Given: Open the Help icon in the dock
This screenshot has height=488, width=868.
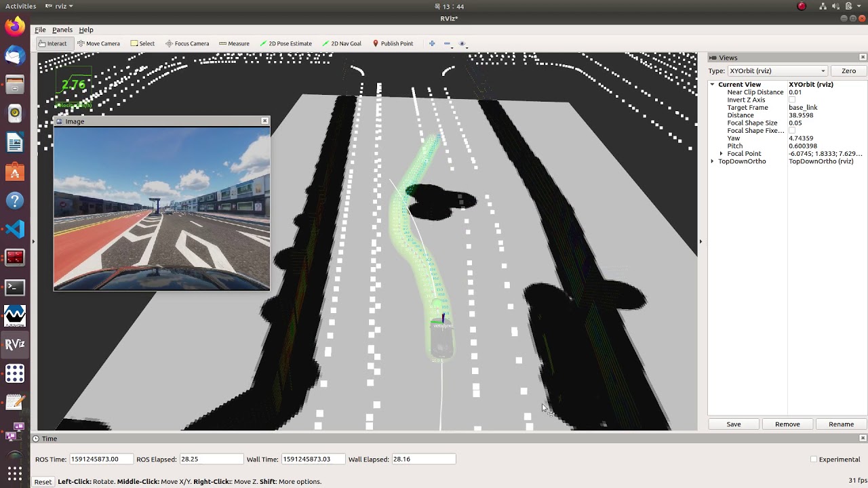Looking at the screenshot, I should pyautogui.click(x=15, y=201).
